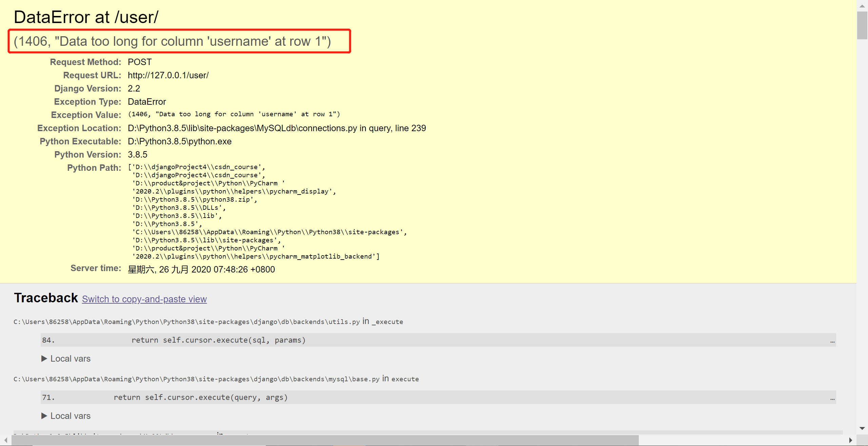Click the ellipsis on line 84 row
Image resolution: width=868 pixels, height=446 pixels.
(832, 341)
